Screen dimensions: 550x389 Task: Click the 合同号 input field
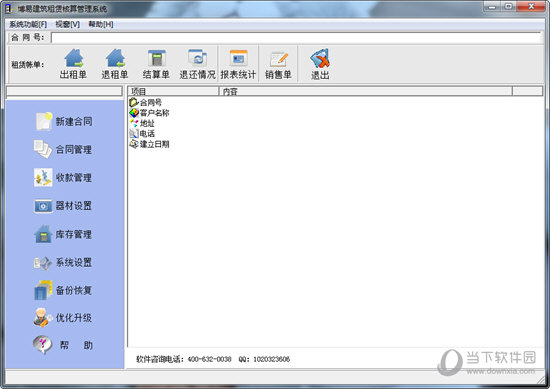point(296,38)
